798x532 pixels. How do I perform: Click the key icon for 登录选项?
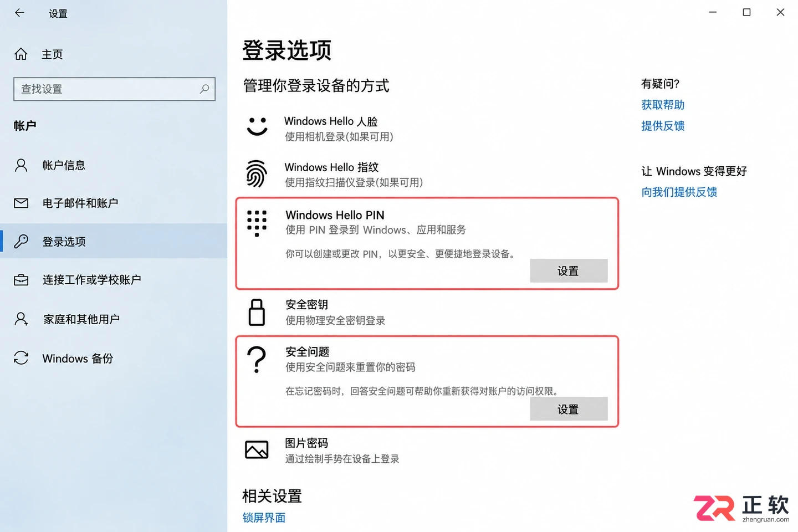(x=21, y=241)
